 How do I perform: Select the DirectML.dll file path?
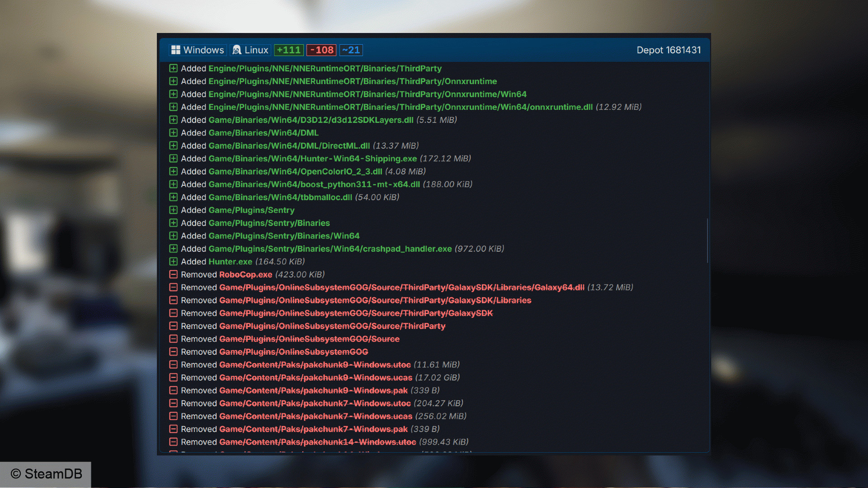click(289, 145)
